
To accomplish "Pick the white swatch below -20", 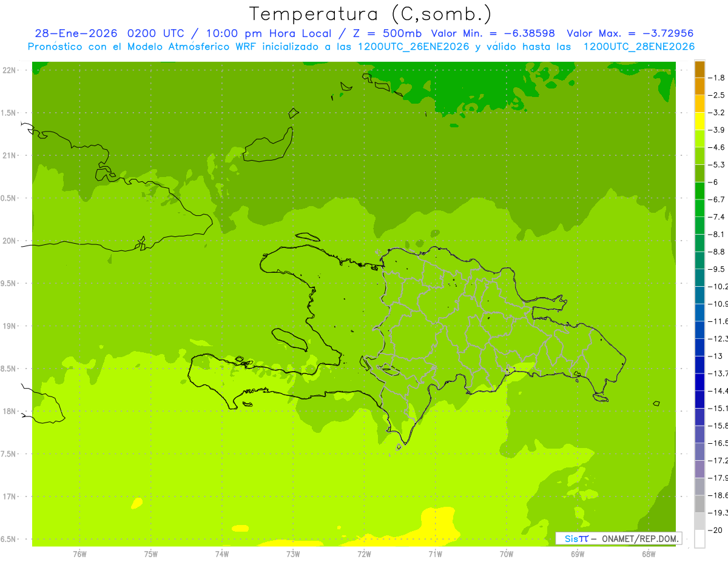I will point(699,538).
